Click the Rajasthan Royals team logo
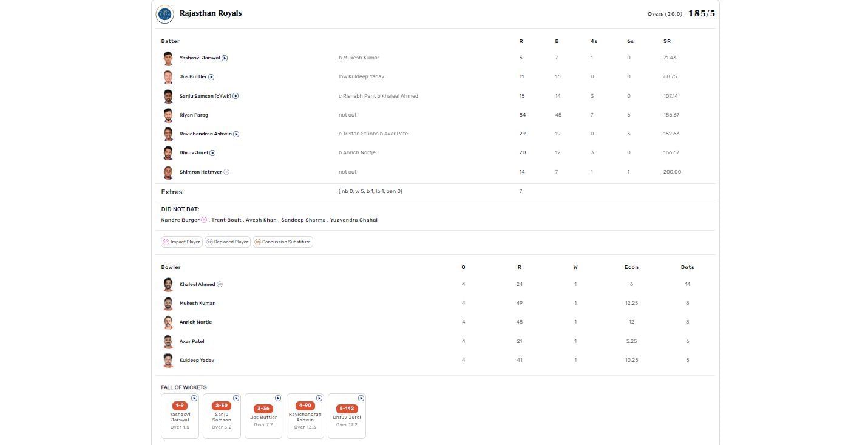The width and height of the screenshot is (868, 445). pyautogui.click(x=164, y=14)
